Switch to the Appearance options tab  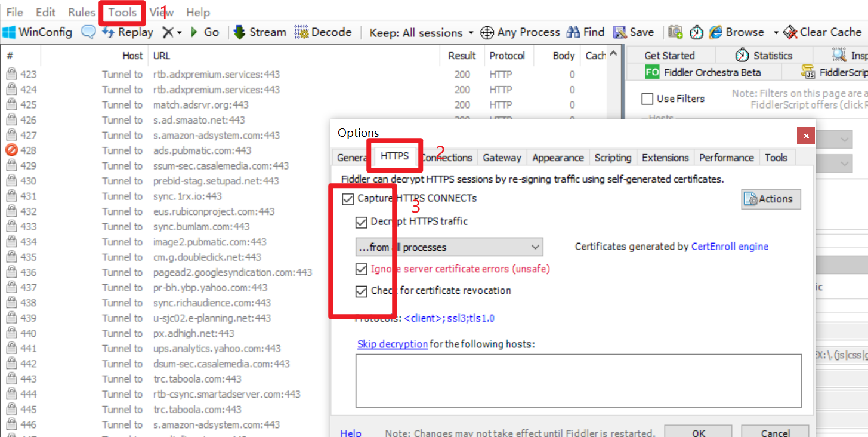click(558, 158)
